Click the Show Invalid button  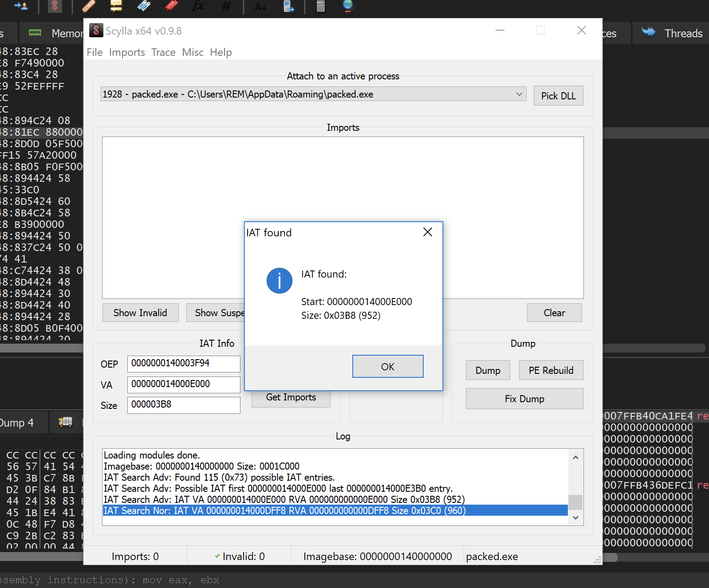140,313
